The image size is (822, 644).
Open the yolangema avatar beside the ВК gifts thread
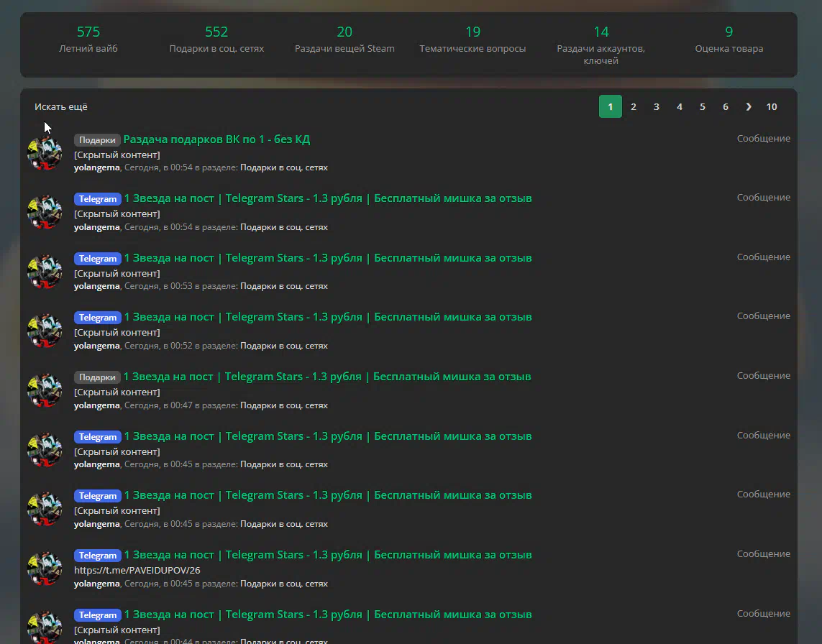[45, 153]
